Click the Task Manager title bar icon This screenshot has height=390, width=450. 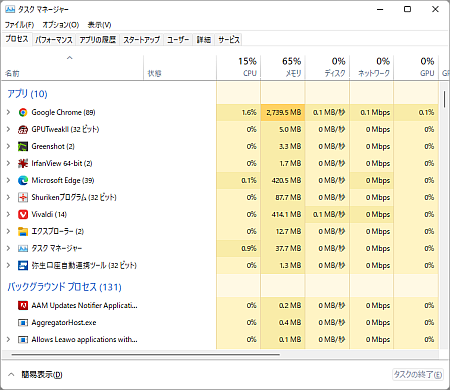point(10,9)
